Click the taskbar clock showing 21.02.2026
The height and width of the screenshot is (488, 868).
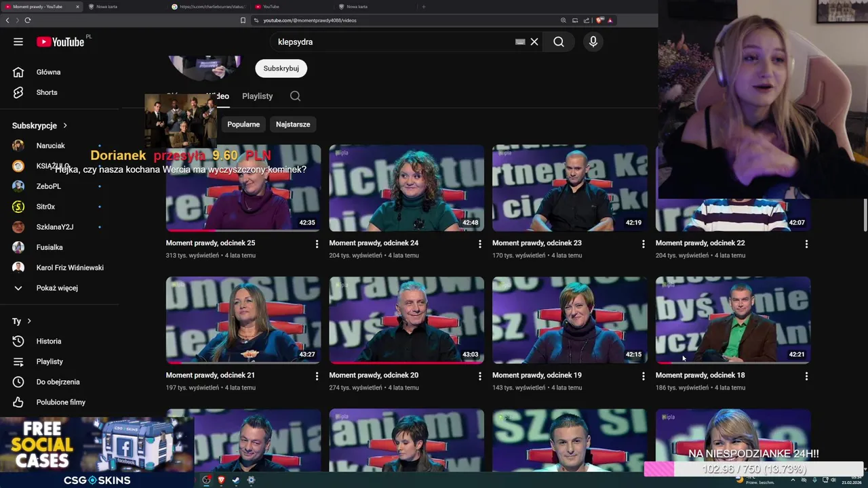point(850,480)
